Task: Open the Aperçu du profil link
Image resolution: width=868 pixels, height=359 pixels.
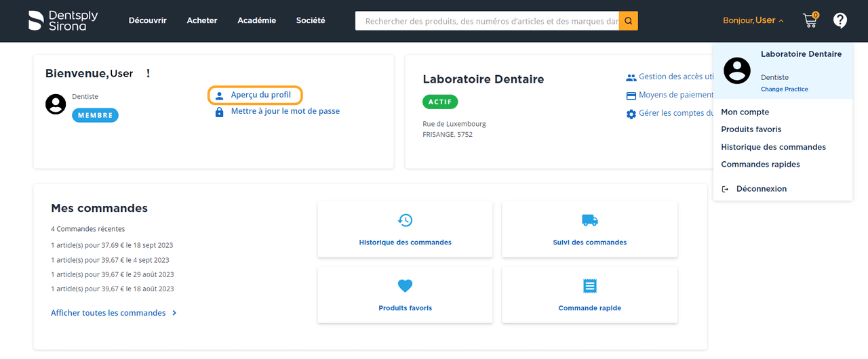Action: [260, 95]
